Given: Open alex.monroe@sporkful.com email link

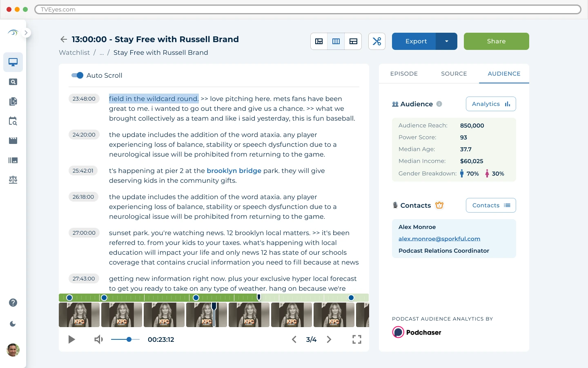Looking at the screenshot, I should [x=439, y=239].
